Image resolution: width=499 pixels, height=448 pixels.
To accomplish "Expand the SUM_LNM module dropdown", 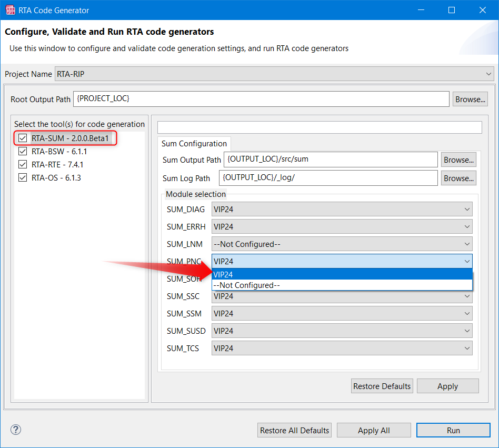I will click(342, 244).
